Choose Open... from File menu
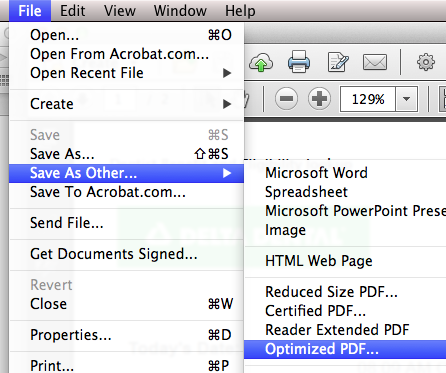The width and height of the screenshot is (446, 373). coord(127,35)
